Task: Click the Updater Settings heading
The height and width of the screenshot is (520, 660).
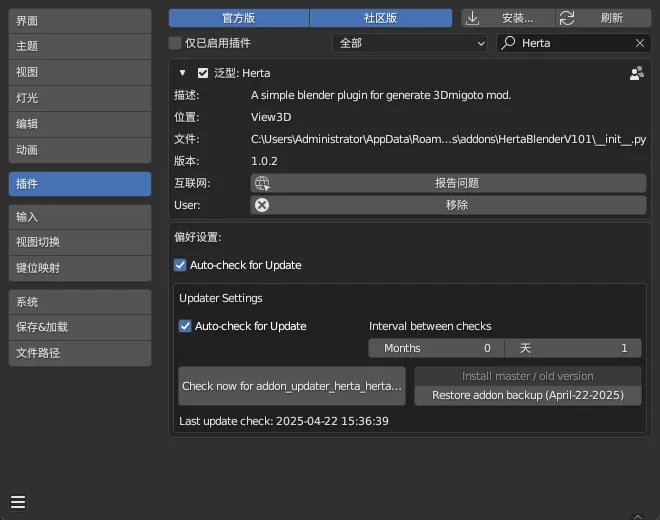Action: (x=221, y=298)
